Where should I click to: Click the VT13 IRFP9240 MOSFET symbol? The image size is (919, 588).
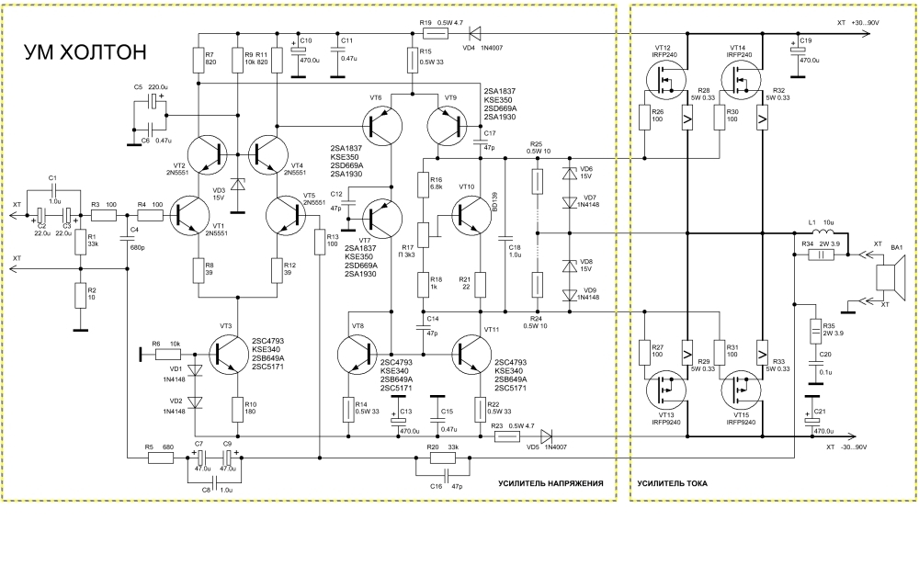pos(665,390)
